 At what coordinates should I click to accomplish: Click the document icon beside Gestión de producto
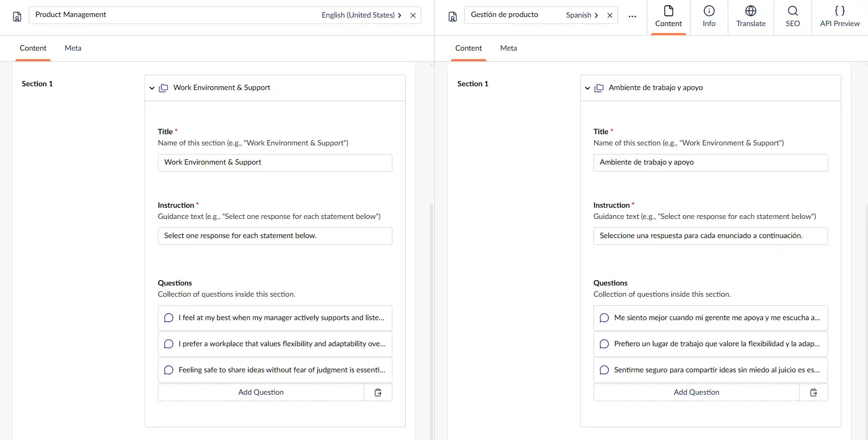pos(453,17)
